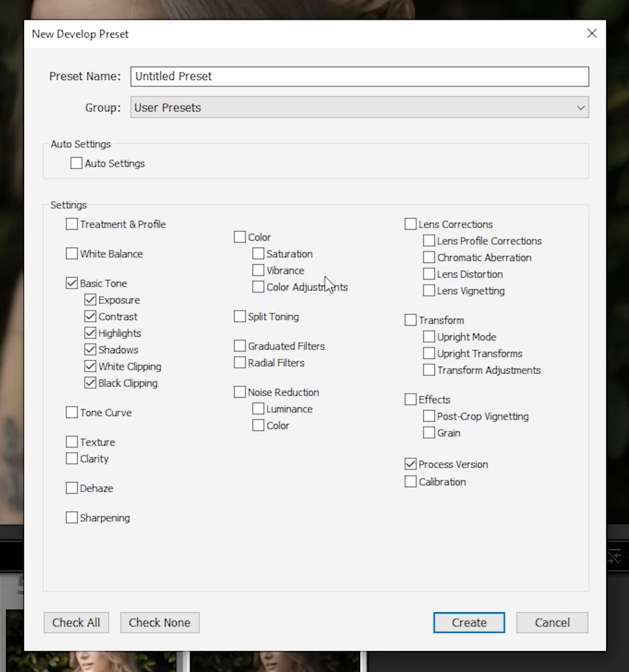The height and width of the screenshot is (672, 629).
Task: Uncheck the Process Version setting
Action: (410, 464)
